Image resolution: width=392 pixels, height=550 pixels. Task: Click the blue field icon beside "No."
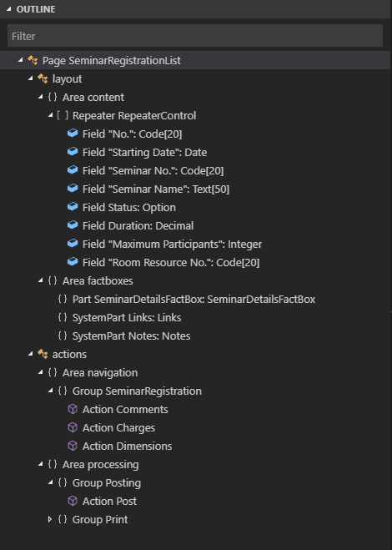(x=73, y=134)
